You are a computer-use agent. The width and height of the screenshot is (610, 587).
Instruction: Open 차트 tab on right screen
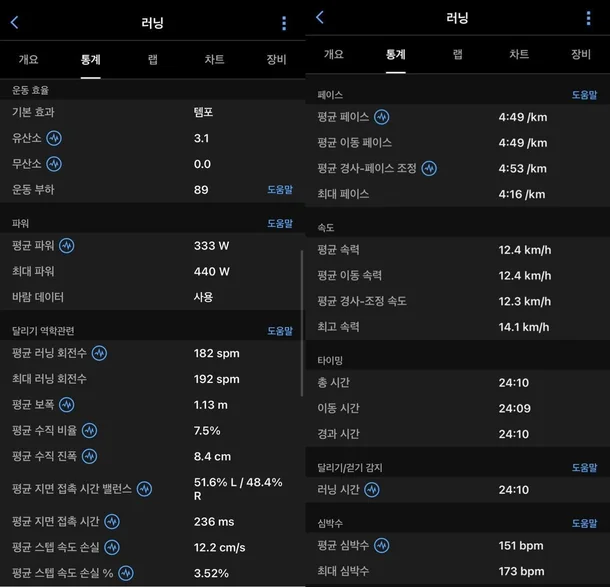519,54
